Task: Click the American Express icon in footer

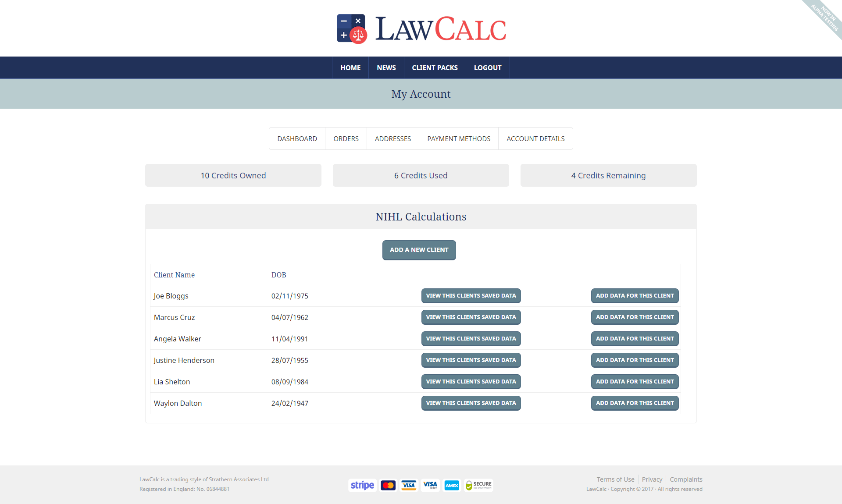Action: point(452,485)
